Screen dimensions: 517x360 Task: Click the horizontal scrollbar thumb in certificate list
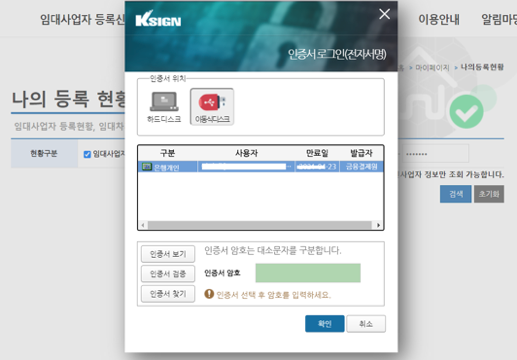tap(260, 225)
